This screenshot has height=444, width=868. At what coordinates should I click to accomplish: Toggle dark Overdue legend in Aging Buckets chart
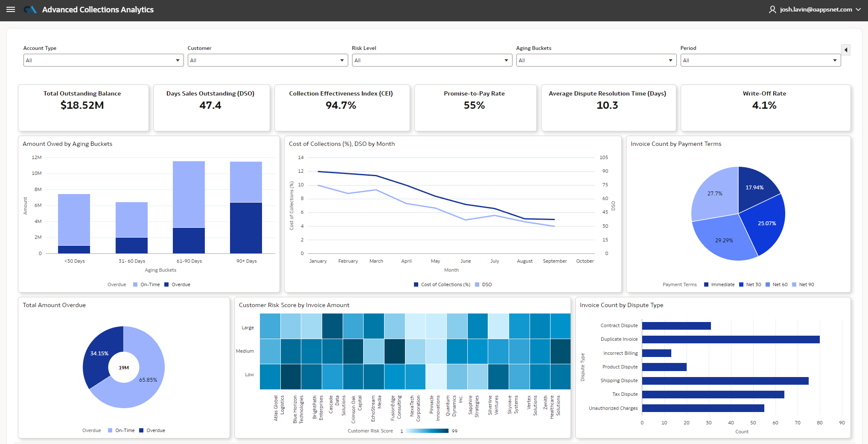click(177, 284)
